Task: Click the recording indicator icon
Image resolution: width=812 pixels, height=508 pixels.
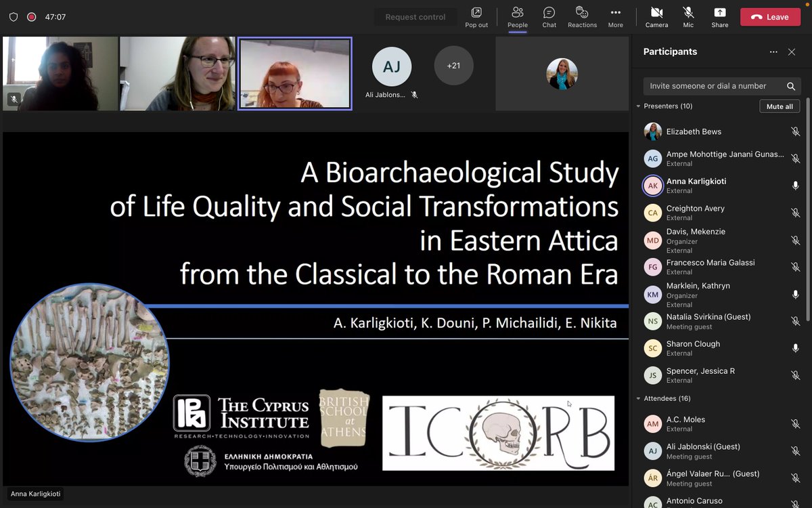Action: 31,17
